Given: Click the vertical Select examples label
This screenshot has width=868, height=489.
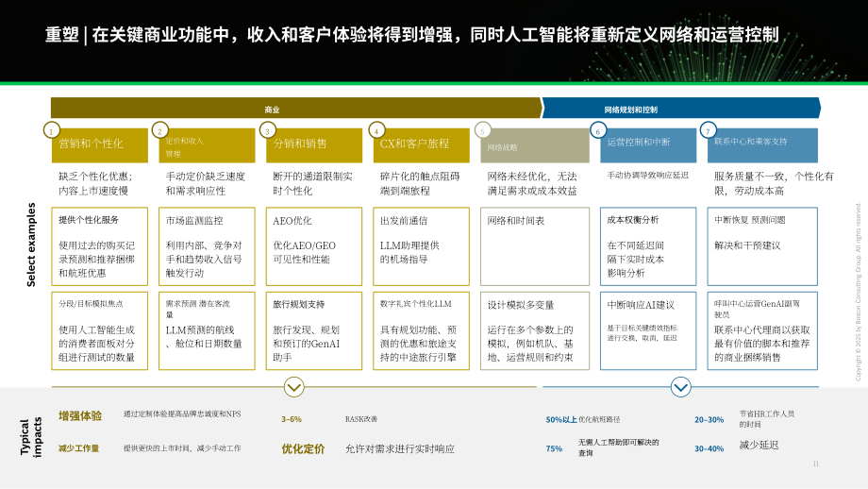Looking at the screenshot, I should click(31, 244).
